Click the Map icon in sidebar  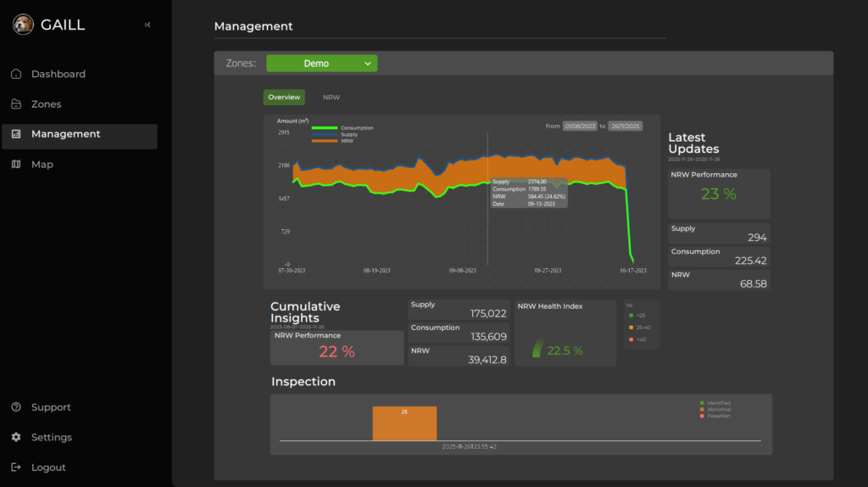coord(16,165)
